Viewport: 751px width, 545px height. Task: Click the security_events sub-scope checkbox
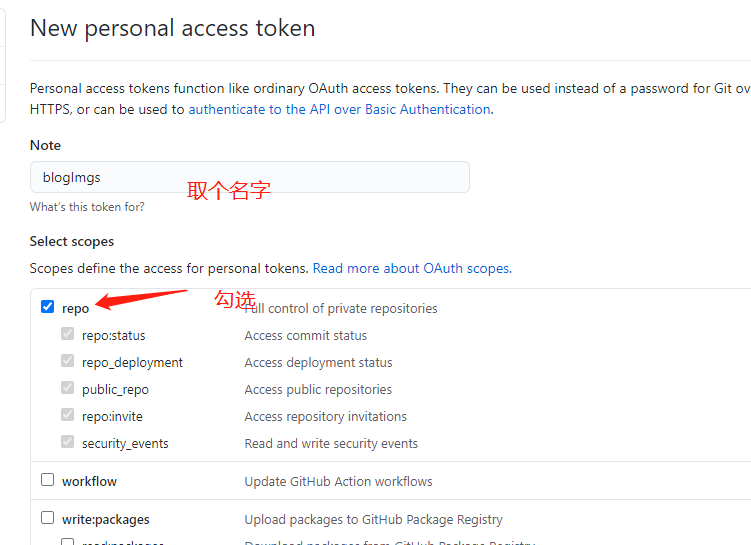coord(68,441)
